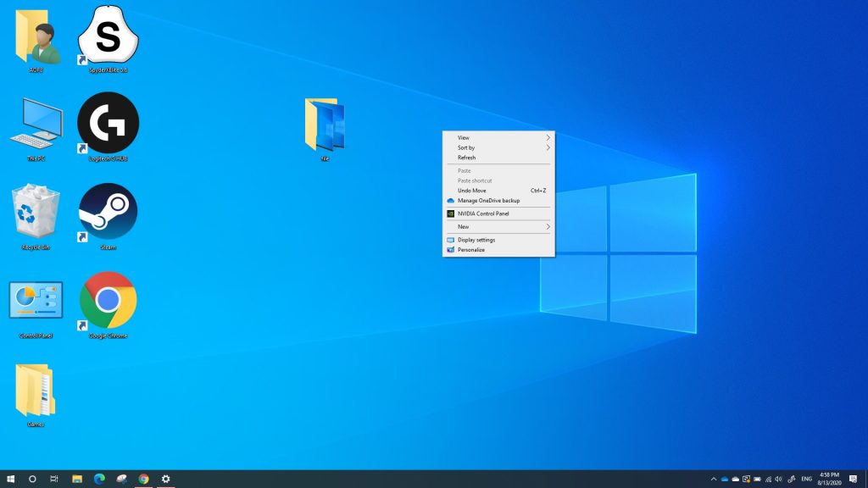
Task: Open the Wi-Fi network tray icon
Action: (x=768, y=480)
